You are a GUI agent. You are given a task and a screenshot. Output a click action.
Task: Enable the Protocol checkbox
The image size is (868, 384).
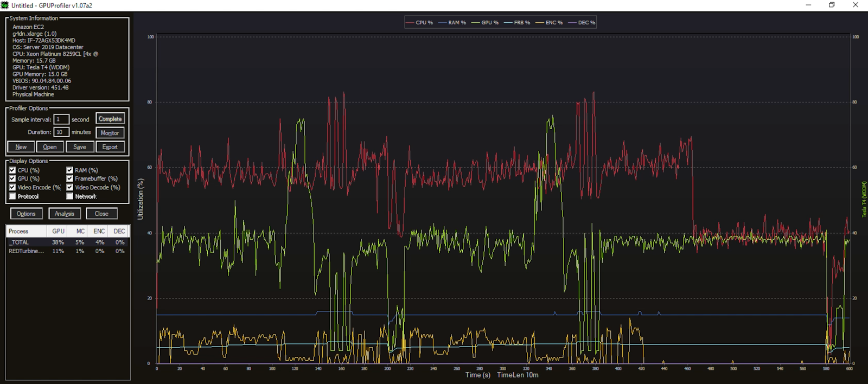[12, 196]
